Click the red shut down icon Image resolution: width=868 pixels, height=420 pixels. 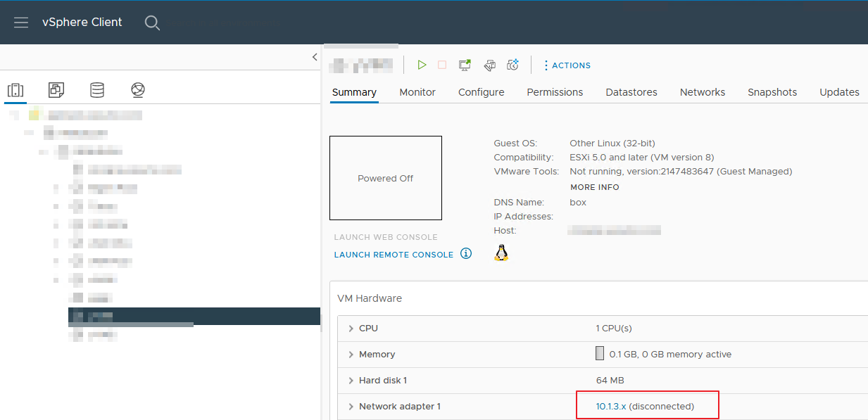coord(442,64)
